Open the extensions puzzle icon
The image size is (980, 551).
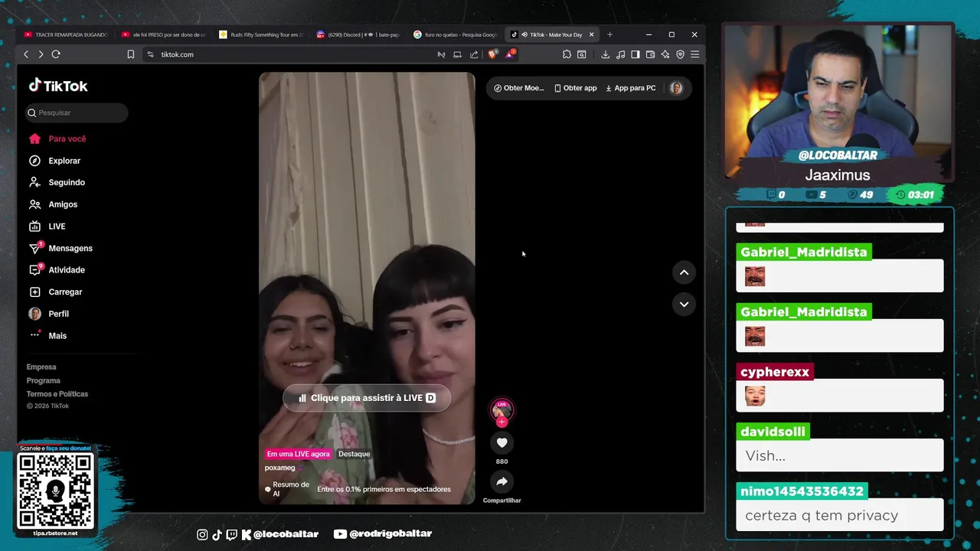(x=567, y=54)
